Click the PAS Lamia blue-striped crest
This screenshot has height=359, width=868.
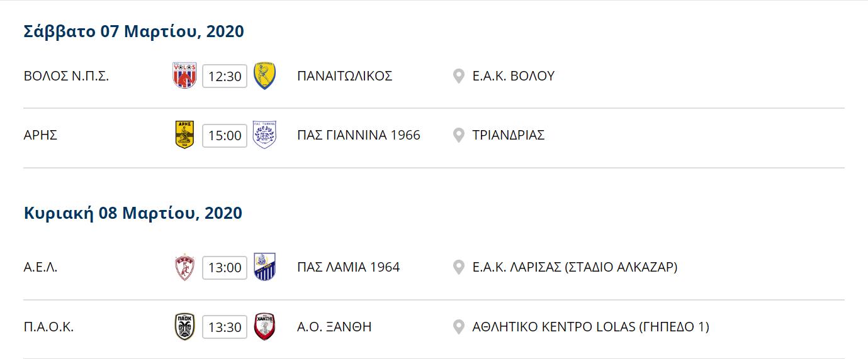[x=264, y=267]
